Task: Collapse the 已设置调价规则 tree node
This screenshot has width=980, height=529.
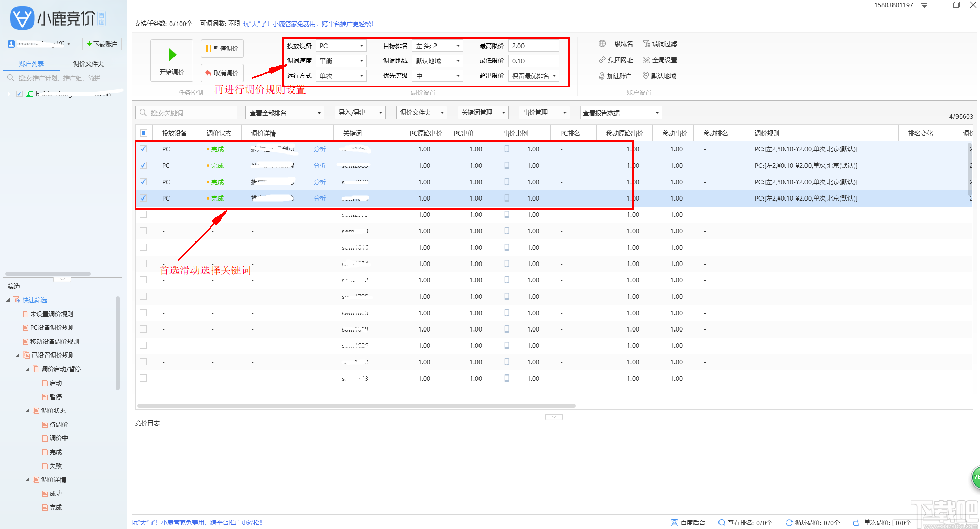Action: click(x=18, y=356)
